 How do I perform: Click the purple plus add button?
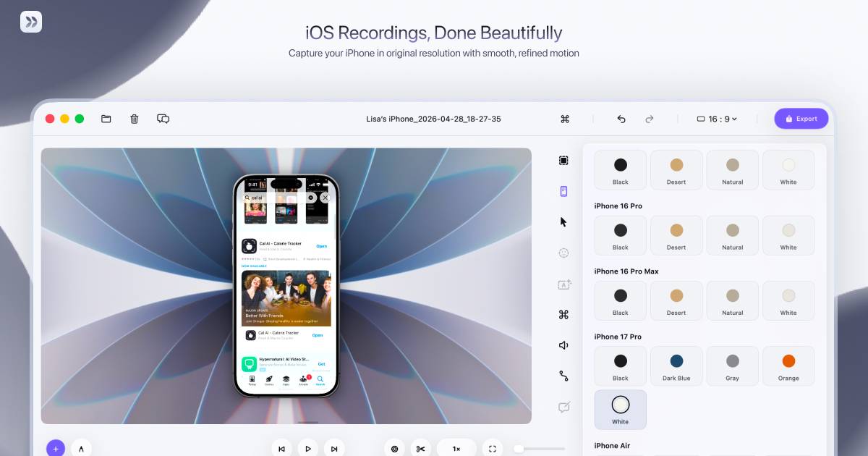[56, 448]
